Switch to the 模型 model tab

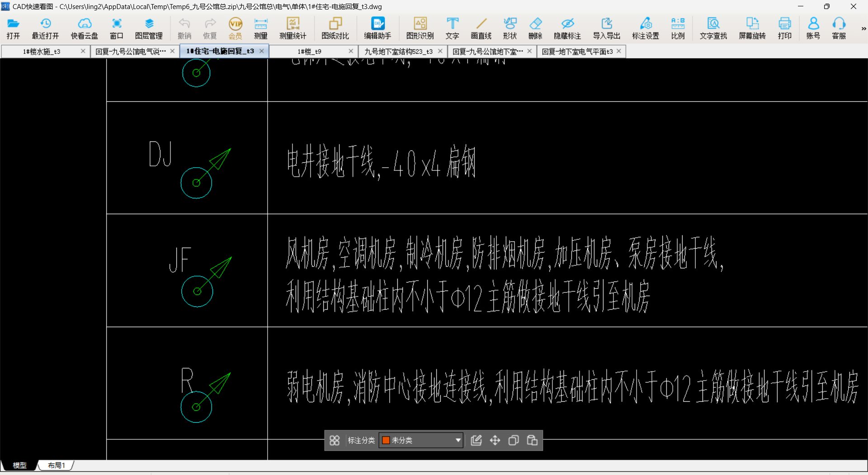click(19, 465)
